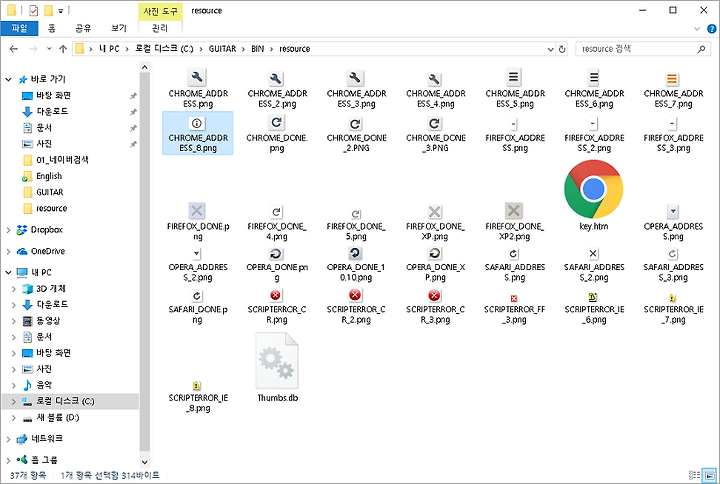Go back with the back arrow

pos(13,49)
